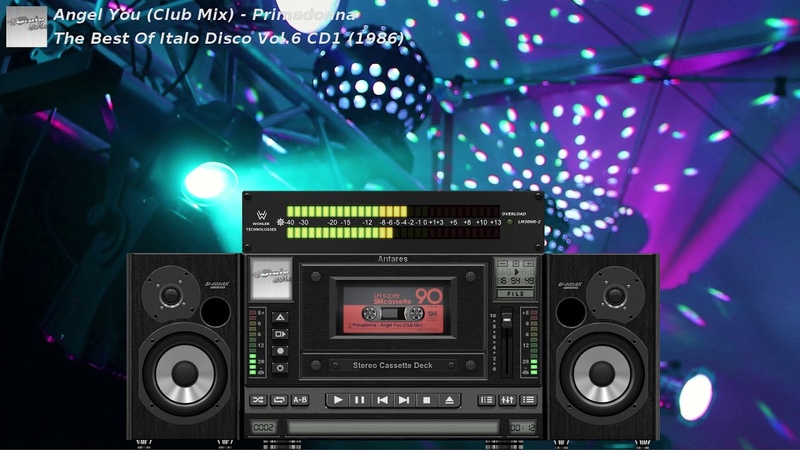Click the minus icon on mini display
The width and height of the screenshot is (800, 450).
click(503, 264)
